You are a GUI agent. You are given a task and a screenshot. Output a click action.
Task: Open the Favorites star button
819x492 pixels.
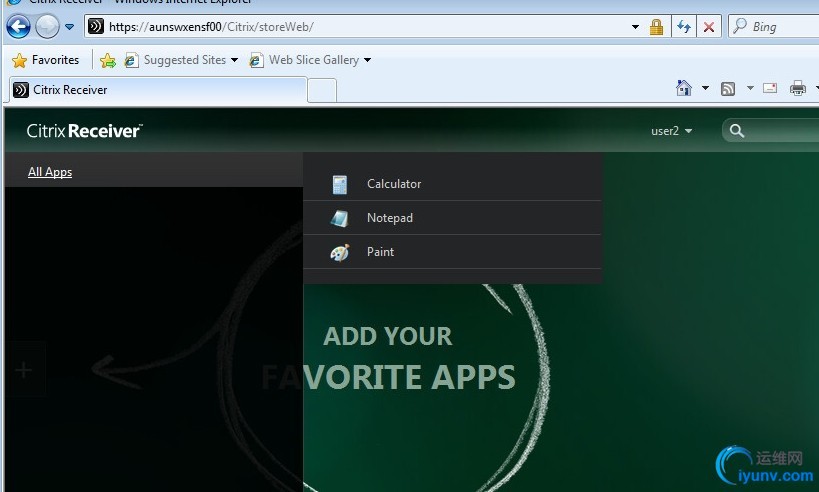click(45, 60)
